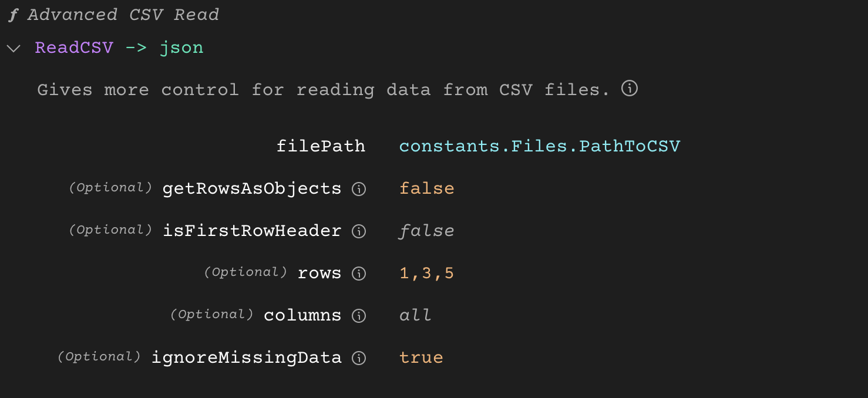Select the filePath parameter label

point(321,146)
